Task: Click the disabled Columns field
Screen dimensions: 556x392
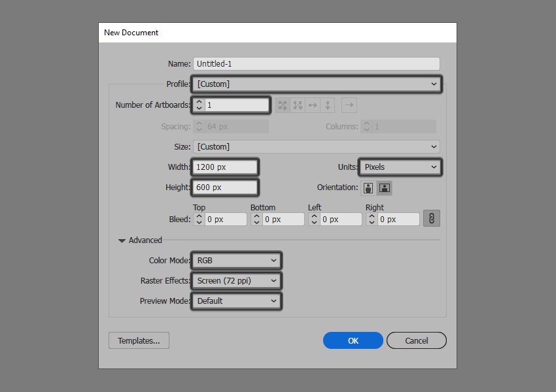Action: [398, 126]
